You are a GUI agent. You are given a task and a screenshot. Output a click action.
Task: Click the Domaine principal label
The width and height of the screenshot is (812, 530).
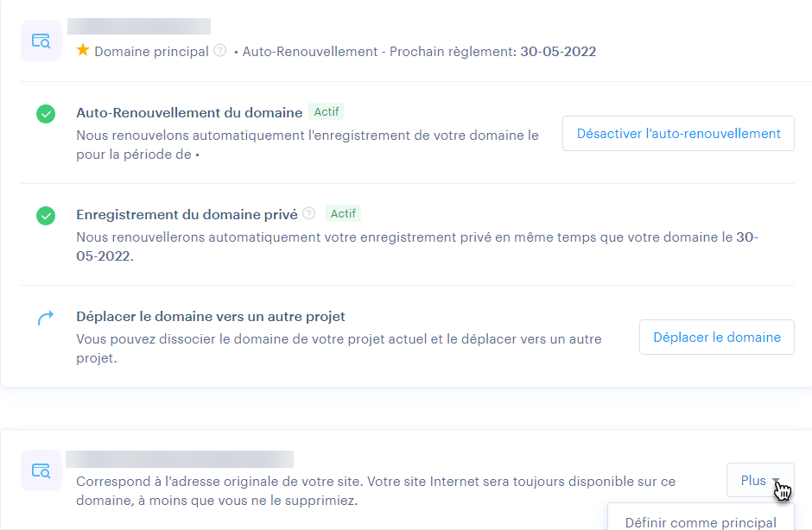point(151,52)
